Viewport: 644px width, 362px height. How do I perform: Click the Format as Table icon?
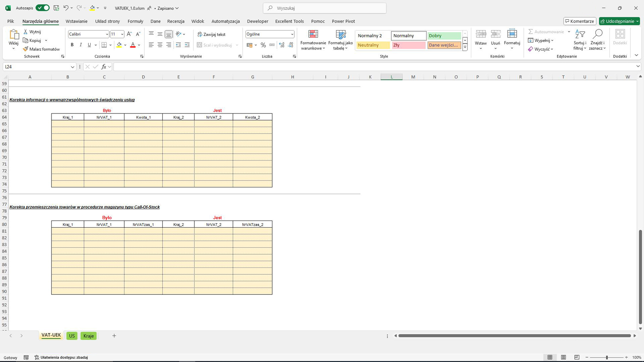tap(340, 40)
